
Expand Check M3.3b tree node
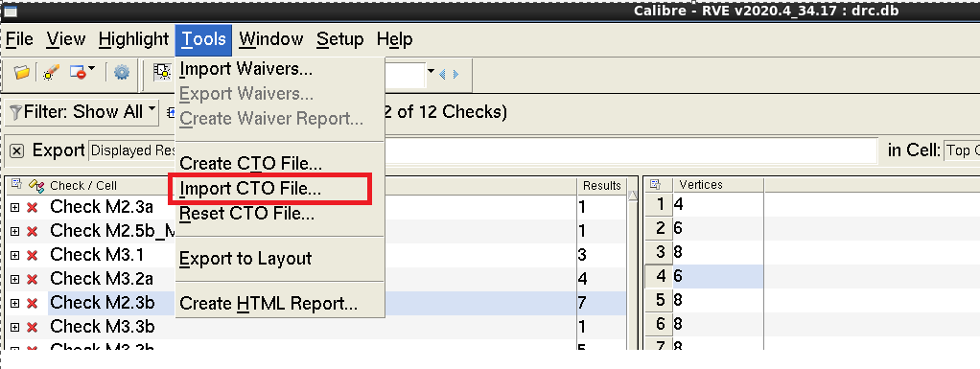[x=15, y=327]
